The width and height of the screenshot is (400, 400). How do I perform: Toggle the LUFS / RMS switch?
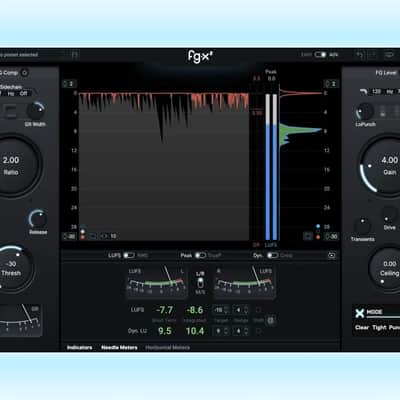(129, 255)
